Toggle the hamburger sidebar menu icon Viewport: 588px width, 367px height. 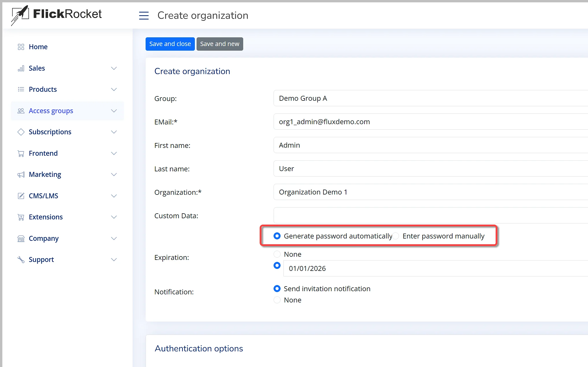click(144, 15)
